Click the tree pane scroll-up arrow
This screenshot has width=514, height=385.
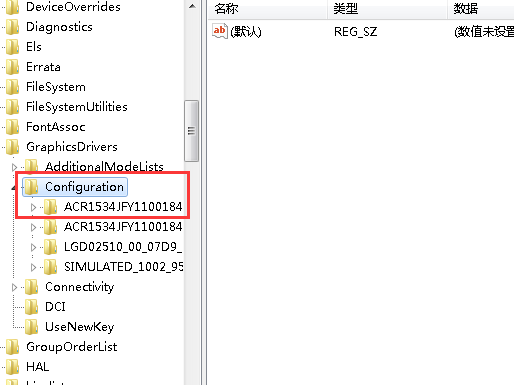pyautogui.click(x=192, y=6)
